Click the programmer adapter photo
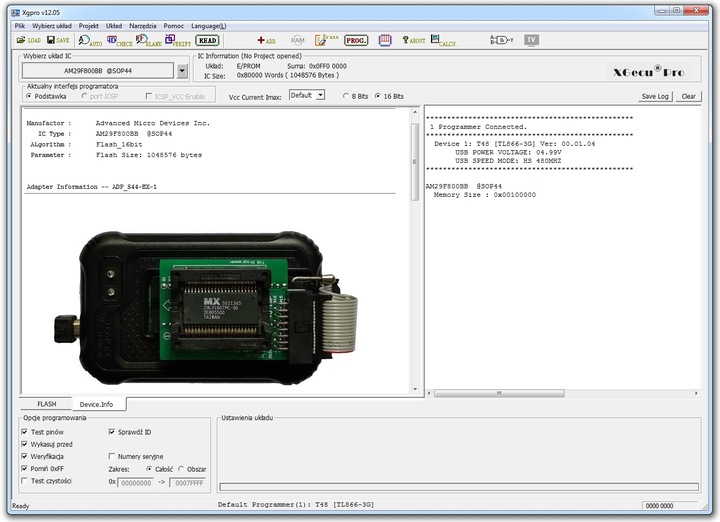The height and width of the screenshot is (522, 720). (x=206, y=308)
